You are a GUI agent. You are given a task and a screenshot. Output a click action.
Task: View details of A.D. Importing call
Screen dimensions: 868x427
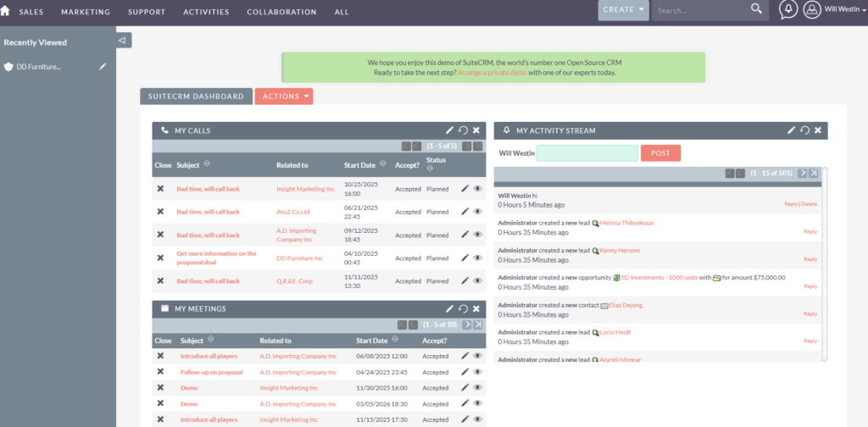click(x=478, y=235)
